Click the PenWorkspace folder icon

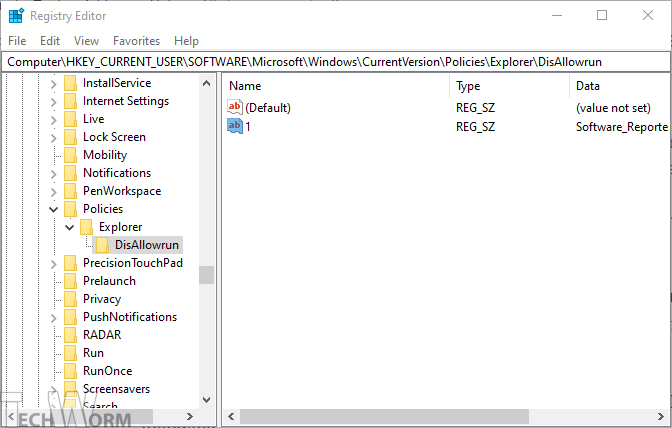[x=70, y=191]
